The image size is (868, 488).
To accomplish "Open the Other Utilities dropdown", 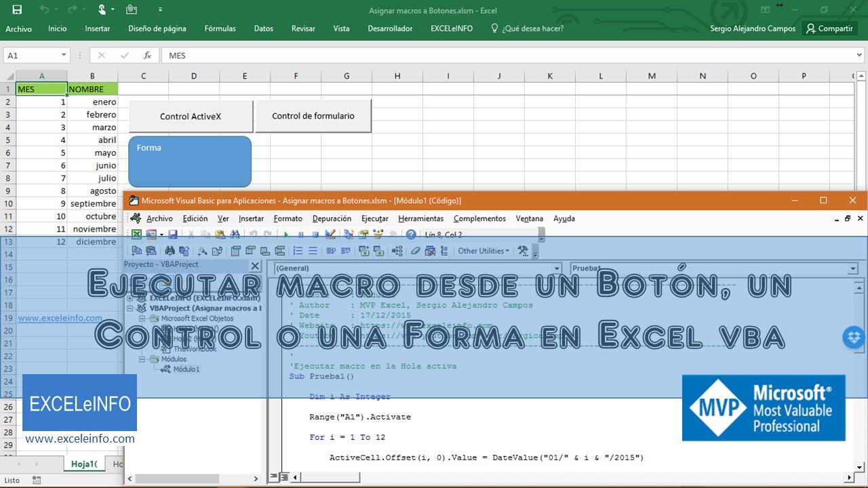I will [x=484, y=251].
